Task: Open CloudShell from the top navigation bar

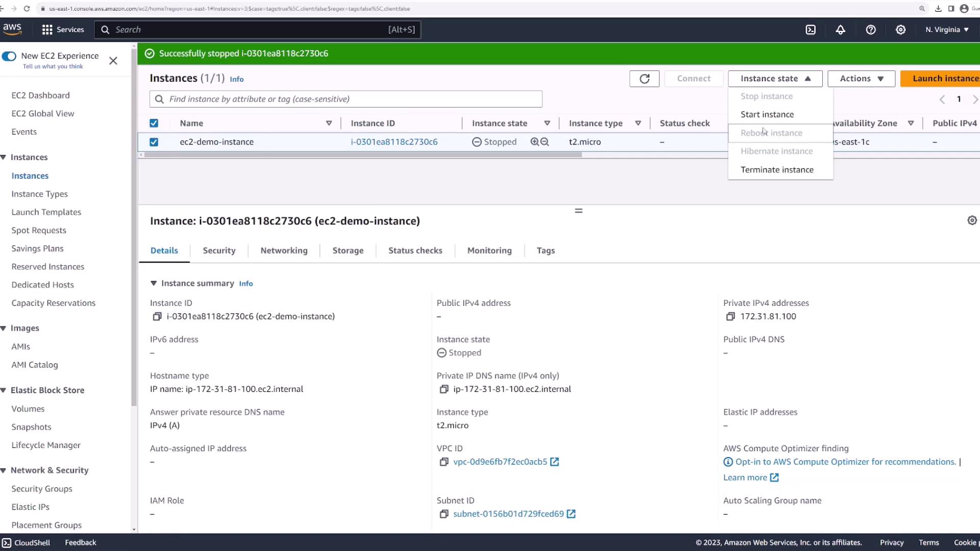Action: pyautogui.click(x=811, y=30)
